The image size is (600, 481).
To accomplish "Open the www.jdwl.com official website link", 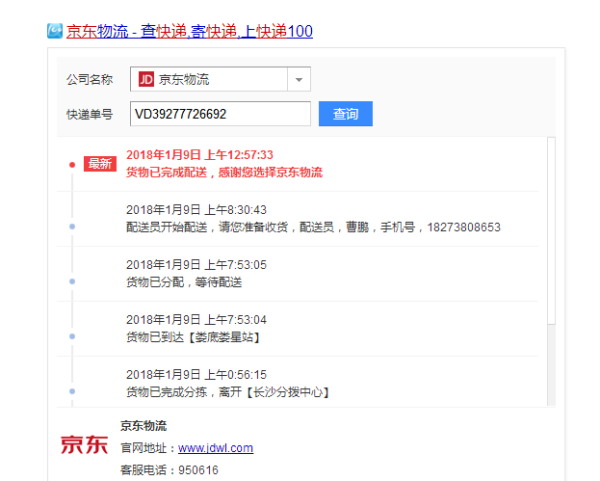I will pos(215,448).
